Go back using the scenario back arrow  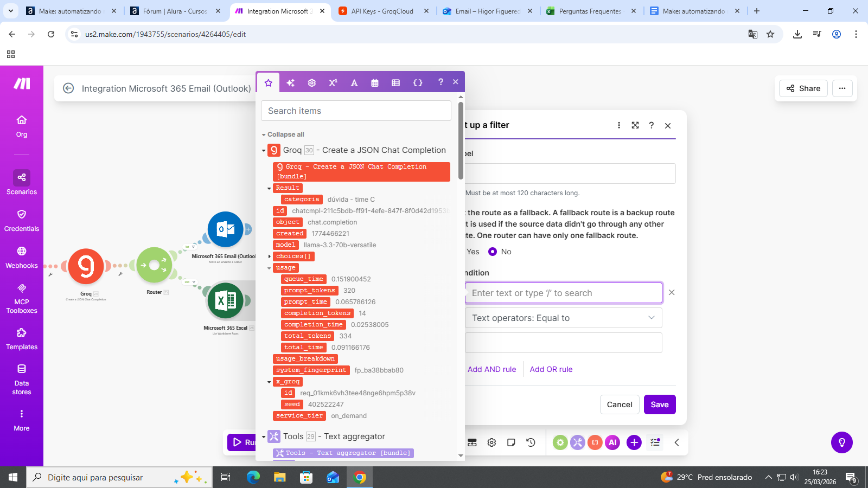[68, 88]
